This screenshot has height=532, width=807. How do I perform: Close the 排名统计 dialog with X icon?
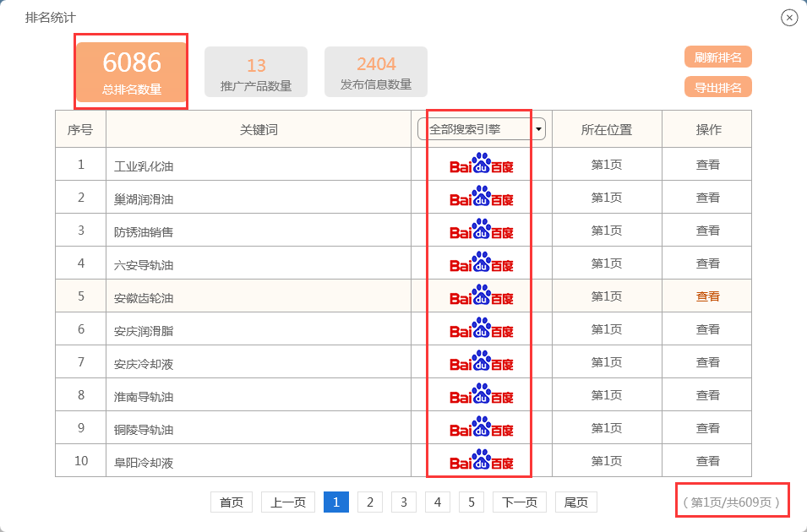[789, 18]
